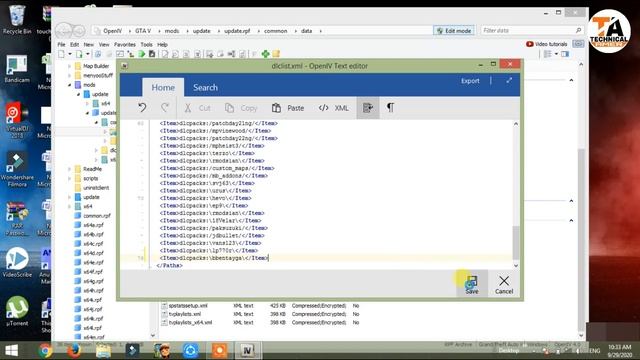640x360 pixels.
Task: Click the closing Paths tag line
Action: coord(169,265)
